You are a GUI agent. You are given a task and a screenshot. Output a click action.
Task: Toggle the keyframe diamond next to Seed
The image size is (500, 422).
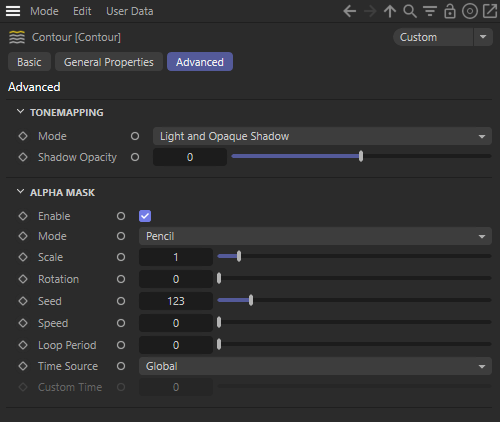23,301
